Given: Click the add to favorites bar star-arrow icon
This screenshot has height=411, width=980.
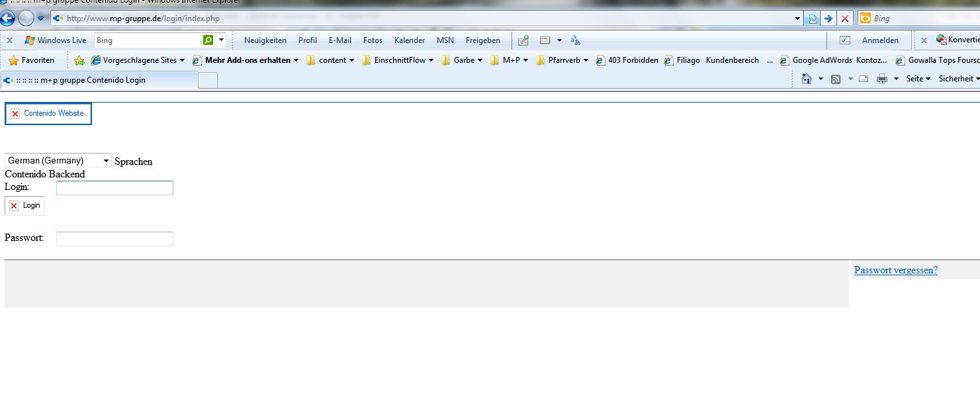Looking at the screenshot, I should [x=79, y=60].
